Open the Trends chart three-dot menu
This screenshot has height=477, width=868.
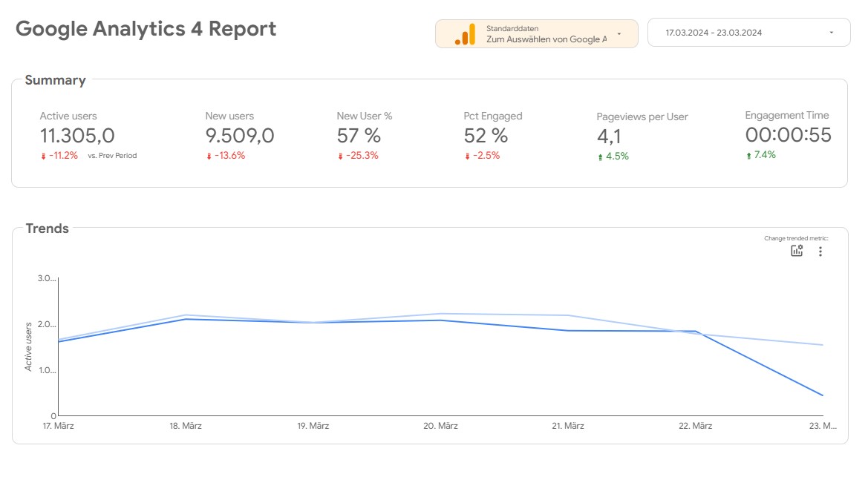click(x=820, y=251)
